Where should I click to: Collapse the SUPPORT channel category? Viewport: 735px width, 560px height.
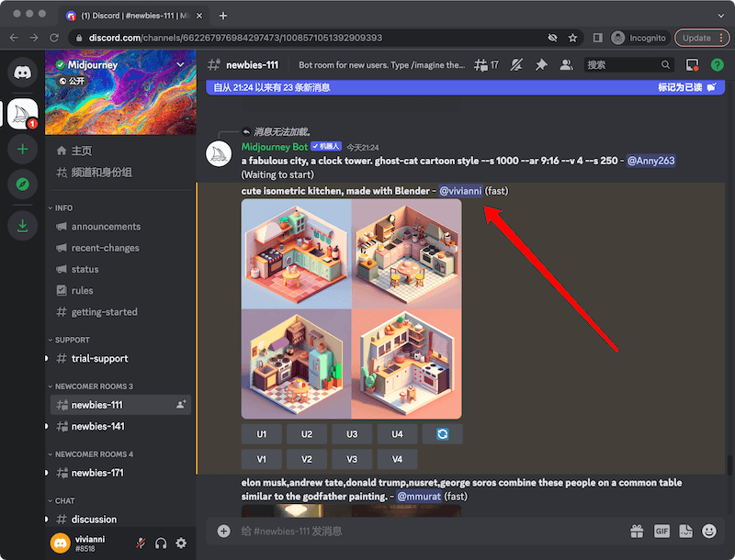[x=72, y=340]
